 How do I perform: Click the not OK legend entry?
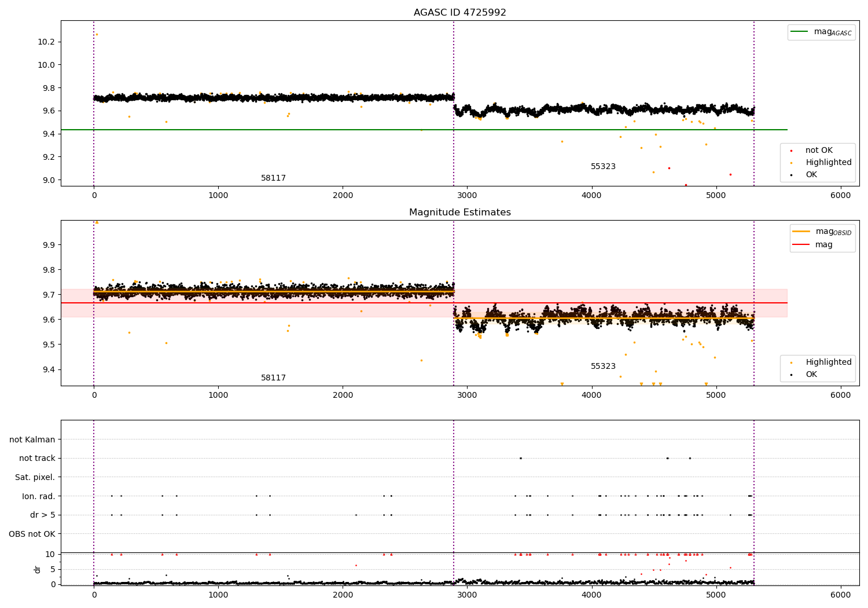point(819,151)
